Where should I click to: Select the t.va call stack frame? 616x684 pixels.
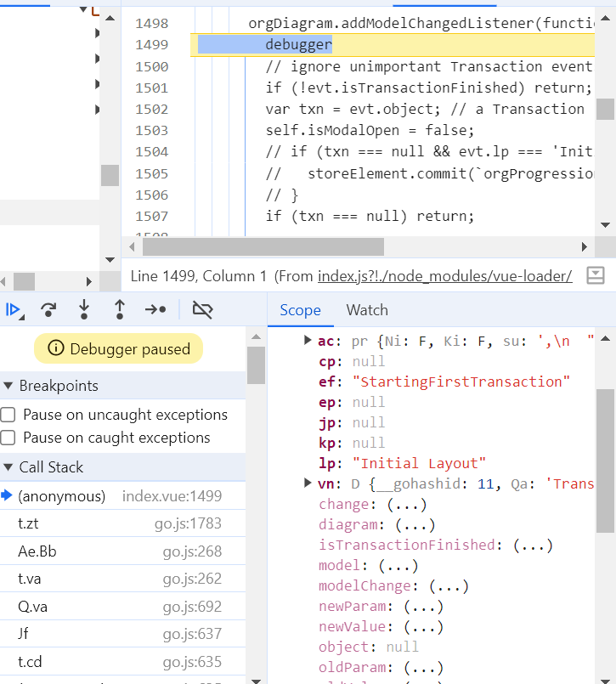pos(122,579)
